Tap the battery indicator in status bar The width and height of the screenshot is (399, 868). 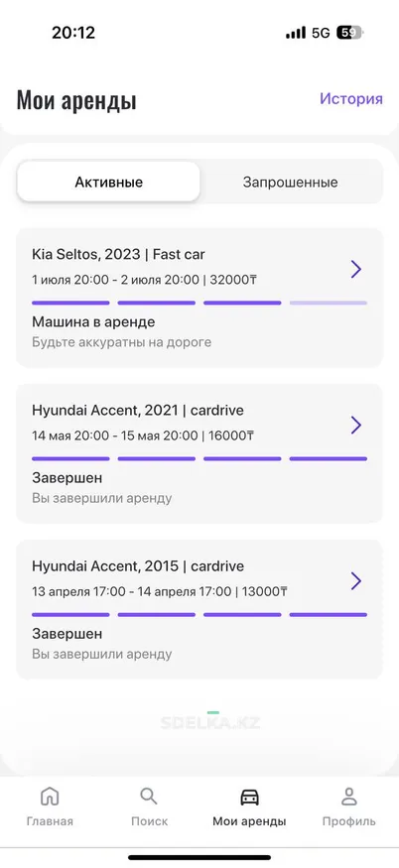click(349, 33)
